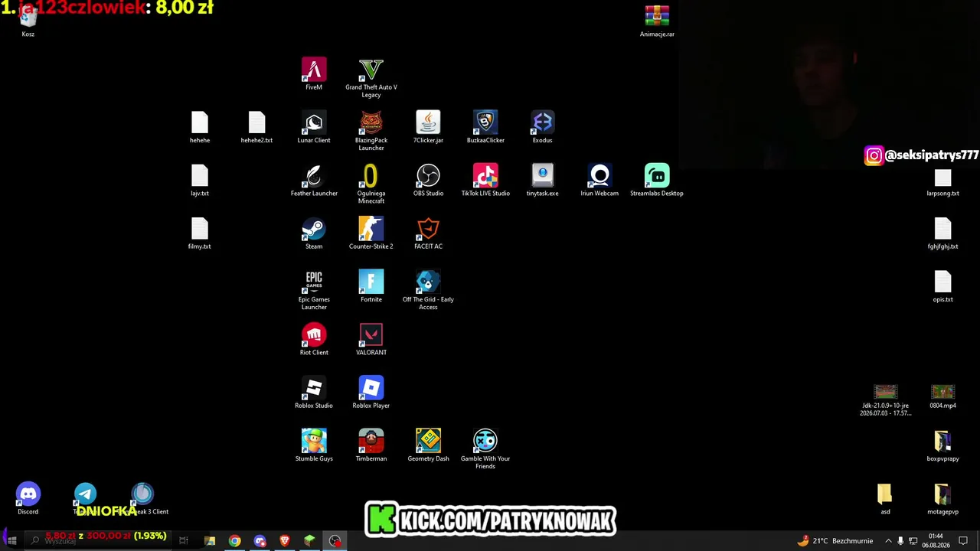
Task: Select the hehehe2.txt file
Action: (x=256, y=127)
